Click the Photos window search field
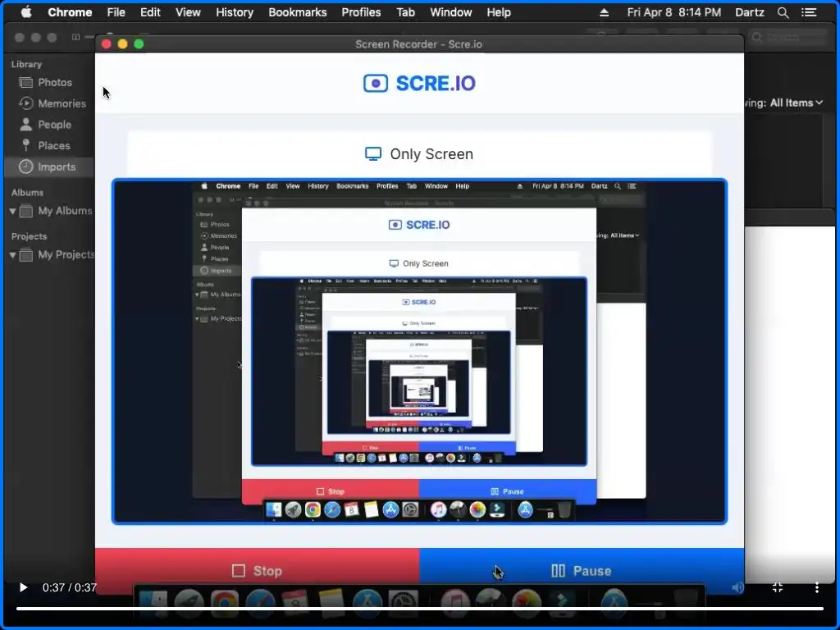The width and height of the screenshot is (840, 630). [787, 37]
